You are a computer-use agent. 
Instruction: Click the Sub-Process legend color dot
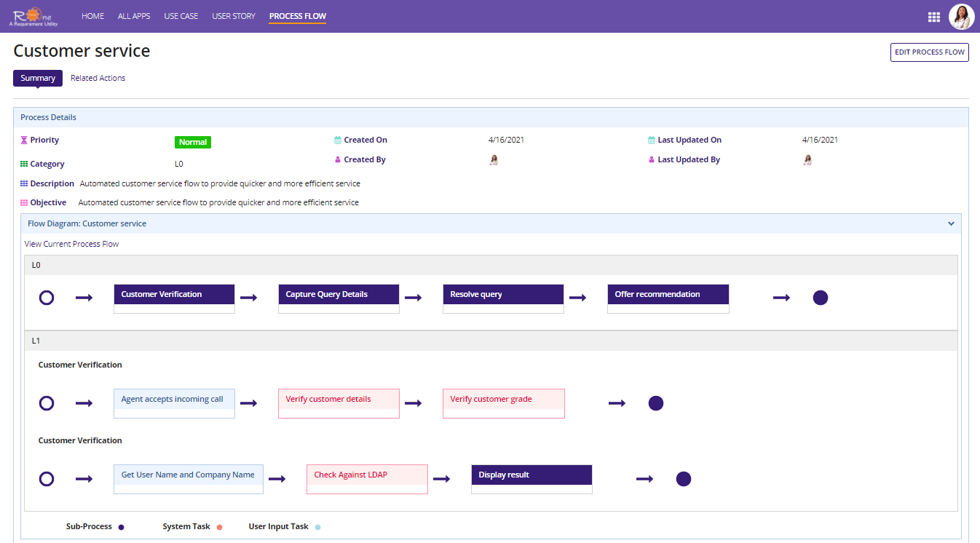tap(122, 527)
